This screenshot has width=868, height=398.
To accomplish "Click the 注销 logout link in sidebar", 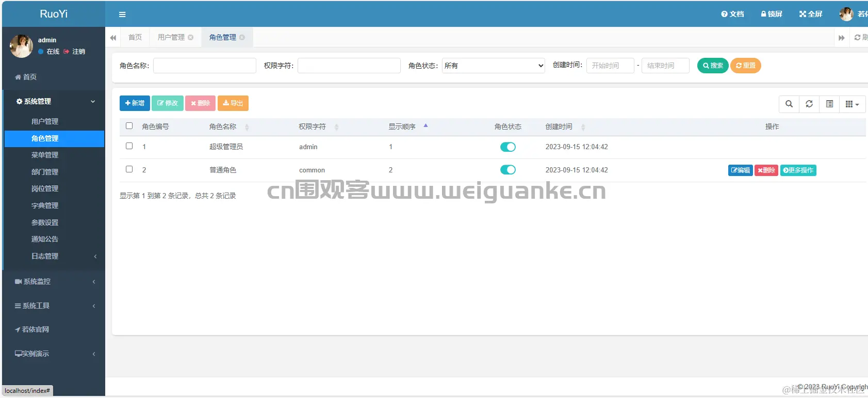I will pos(74,52).
